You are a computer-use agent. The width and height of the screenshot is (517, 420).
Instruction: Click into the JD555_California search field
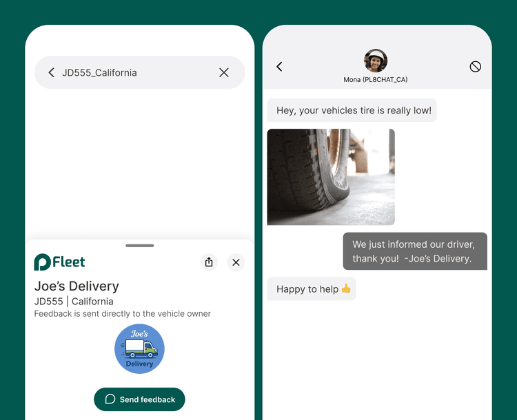(138, 72)
